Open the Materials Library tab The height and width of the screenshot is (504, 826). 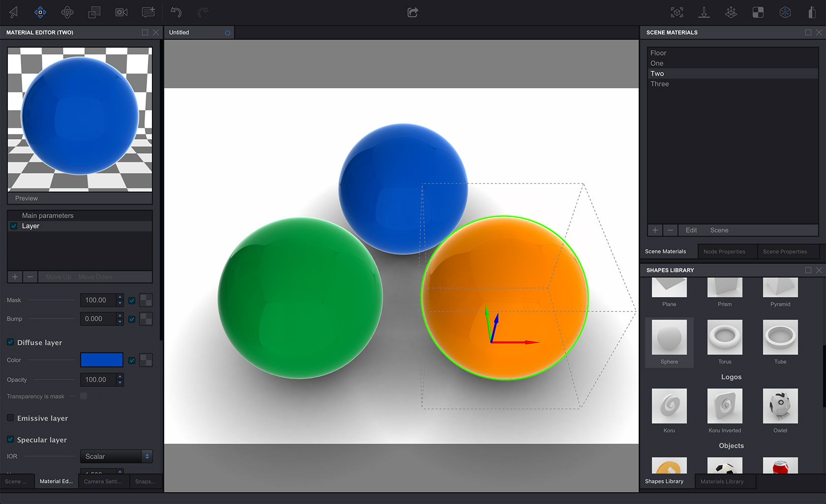pyautogui.click(x=722, y=481)
